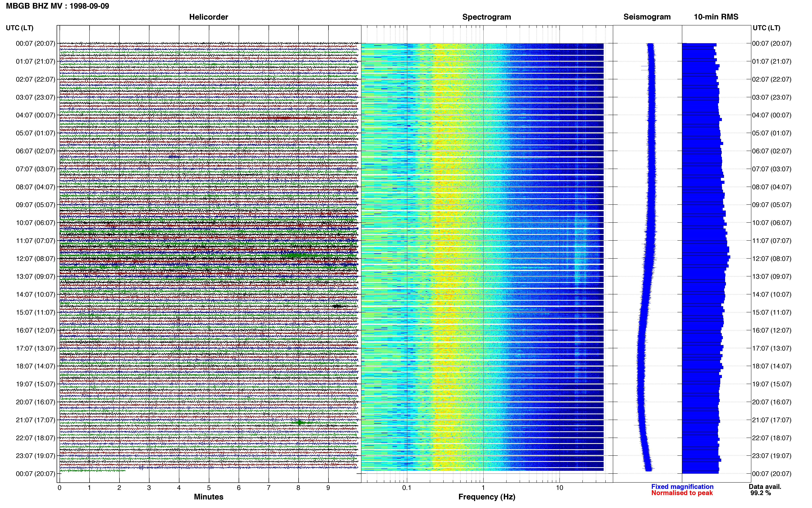This screenshot has height=508, width=812.
Task: Click the 'Frequency (Hz)' x-axis label
Action: (x=487, y=497)
